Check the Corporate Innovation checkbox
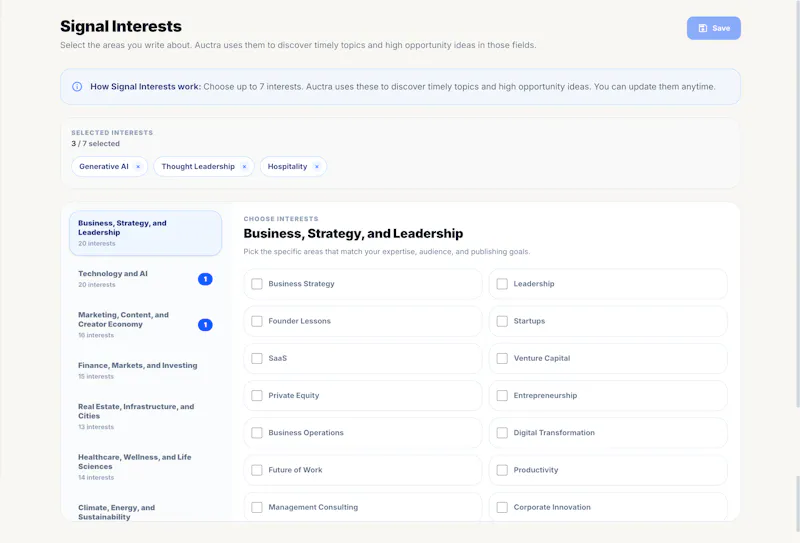 click(502, 507)
